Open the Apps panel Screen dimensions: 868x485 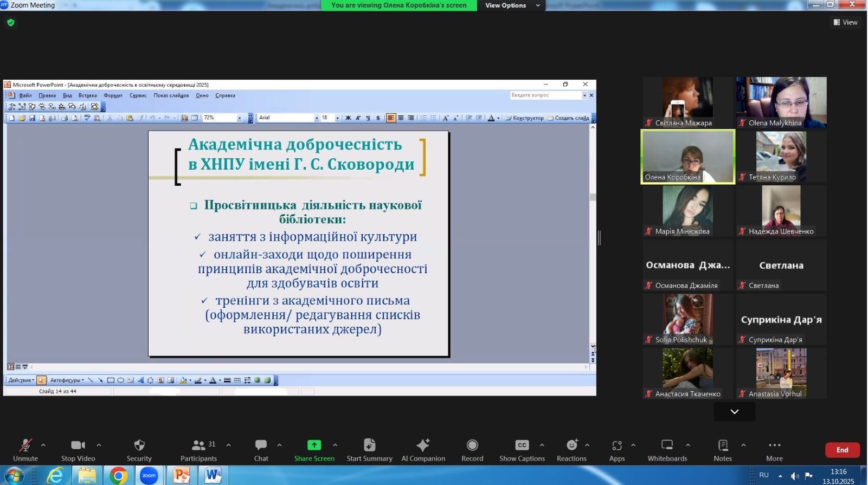(x=616, y=450)
